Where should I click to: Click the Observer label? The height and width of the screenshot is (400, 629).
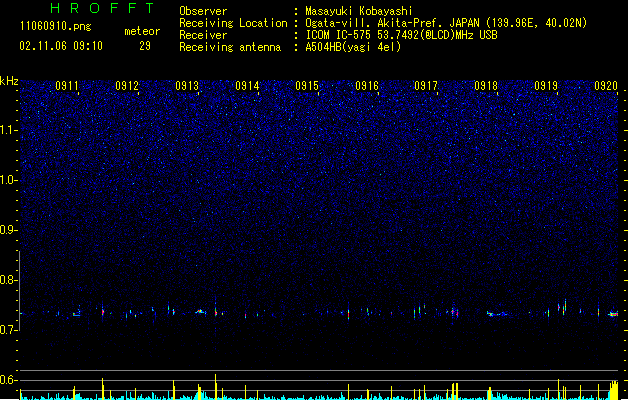point(203,11)
